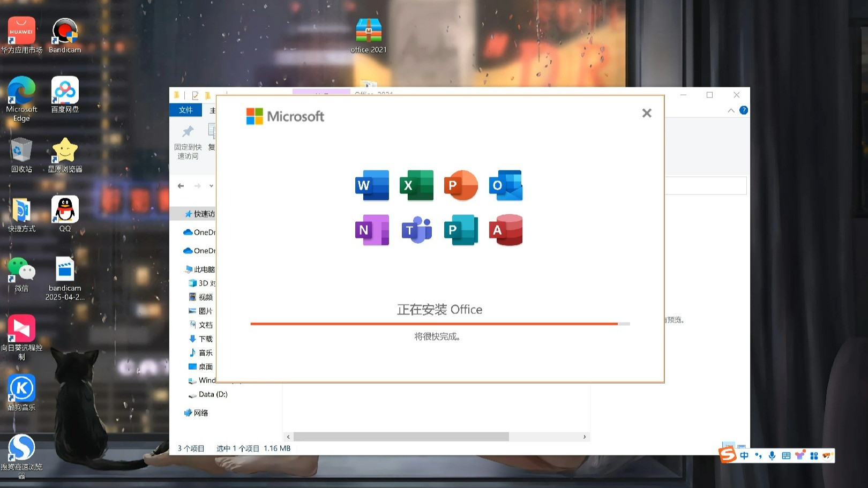
Task: Open the skin shirt icon on Sogou bar
Action: point(800,456)
